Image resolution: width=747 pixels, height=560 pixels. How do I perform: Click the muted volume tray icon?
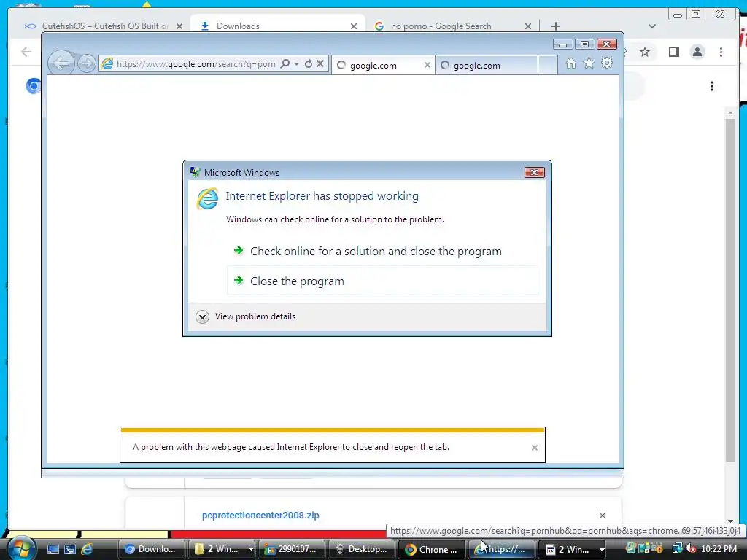[x=690, y=549]
